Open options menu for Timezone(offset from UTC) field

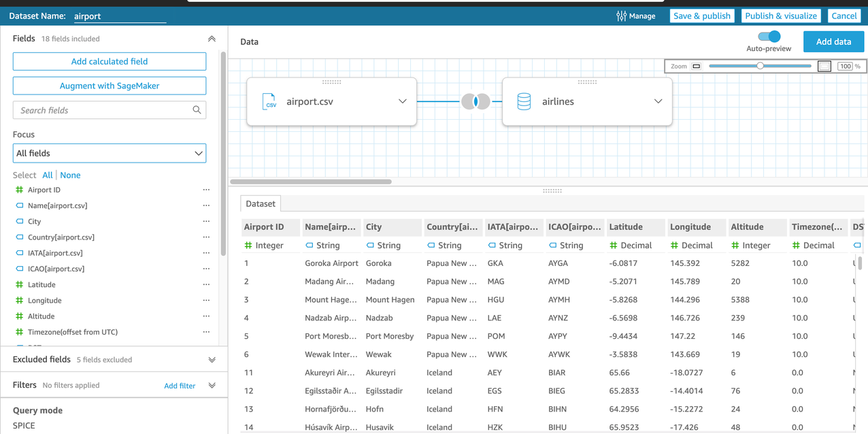[206, 332]
